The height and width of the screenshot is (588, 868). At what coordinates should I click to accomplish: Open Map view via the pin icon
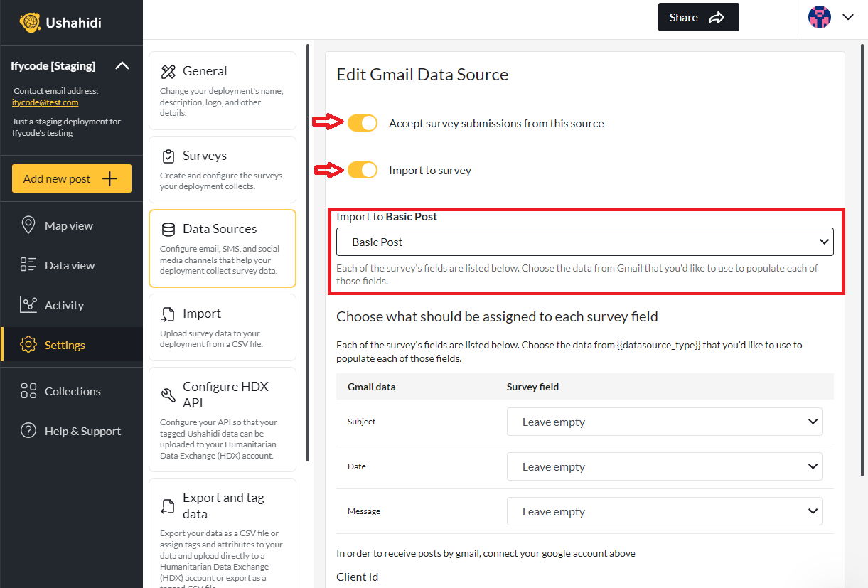(x=30, y=225)
